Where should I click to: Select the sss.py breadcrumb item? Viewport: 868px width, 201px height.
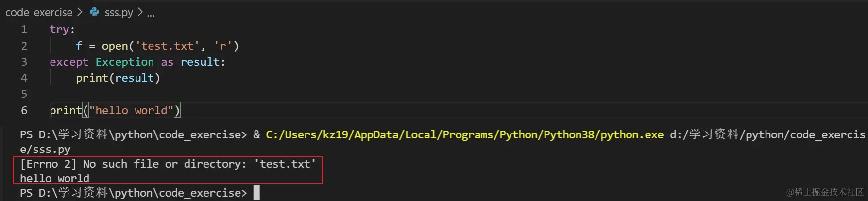click(x=119, y=12)
